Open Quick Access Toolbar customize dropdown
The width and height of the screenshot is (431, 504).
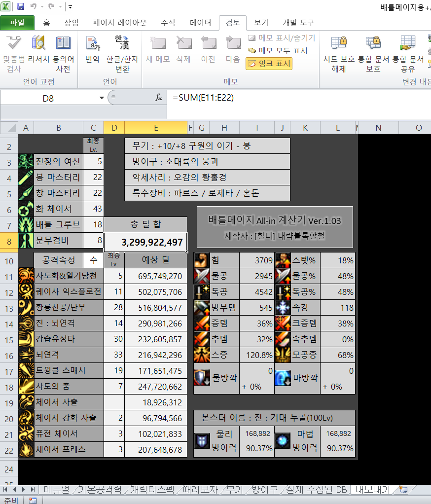(x=70, y=7)
